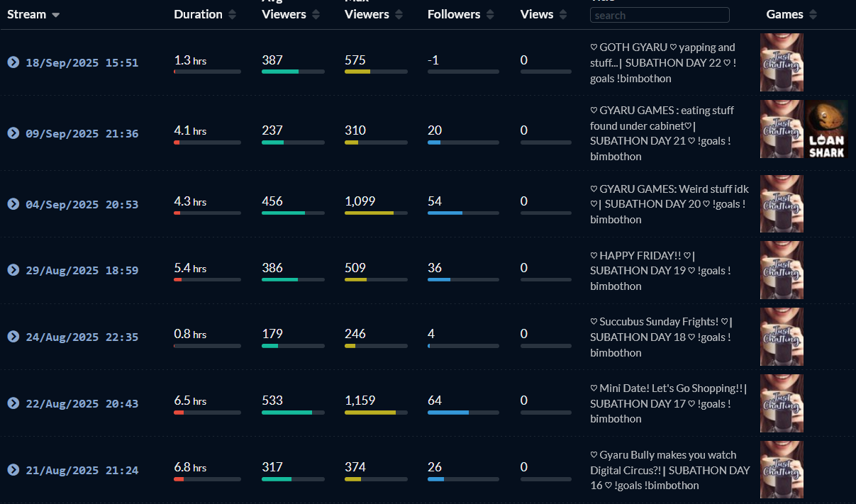
Task: Expand the 29/Aug/2025 18:59 stream row
Action: click(13, 270)
